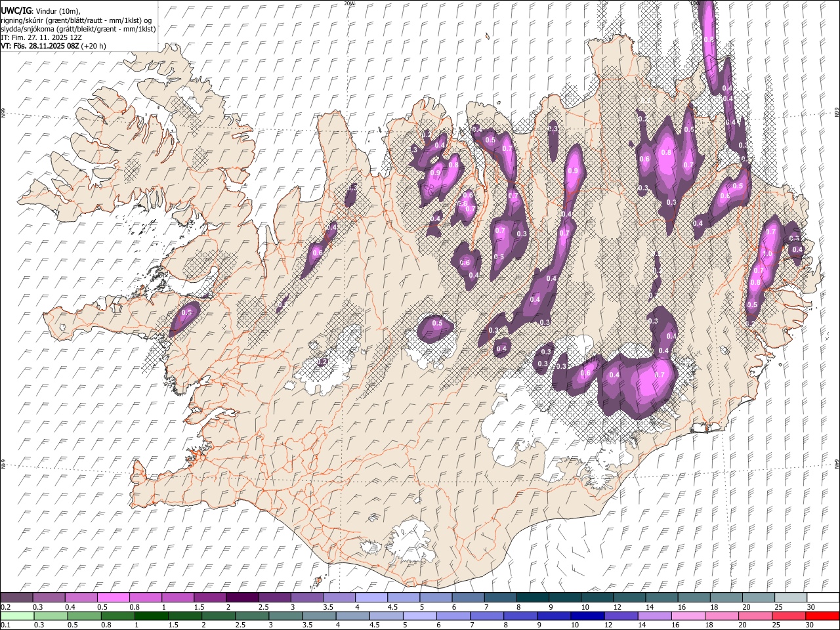The height and width of the screenshot is (630, 840).
Task: Select the 0.3 green swatch in the lower legend row
Action: [x=51, y=616]
